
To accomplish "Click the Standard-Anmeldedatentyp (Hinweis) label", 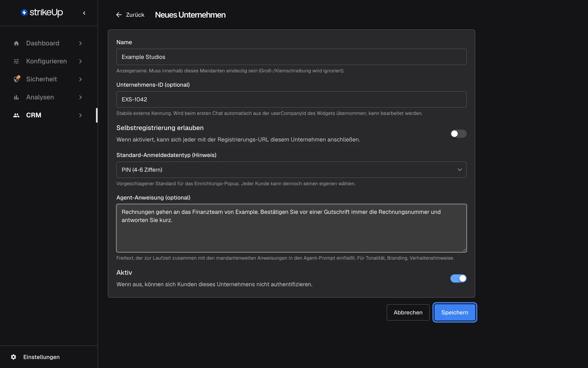I will [166, 155].
